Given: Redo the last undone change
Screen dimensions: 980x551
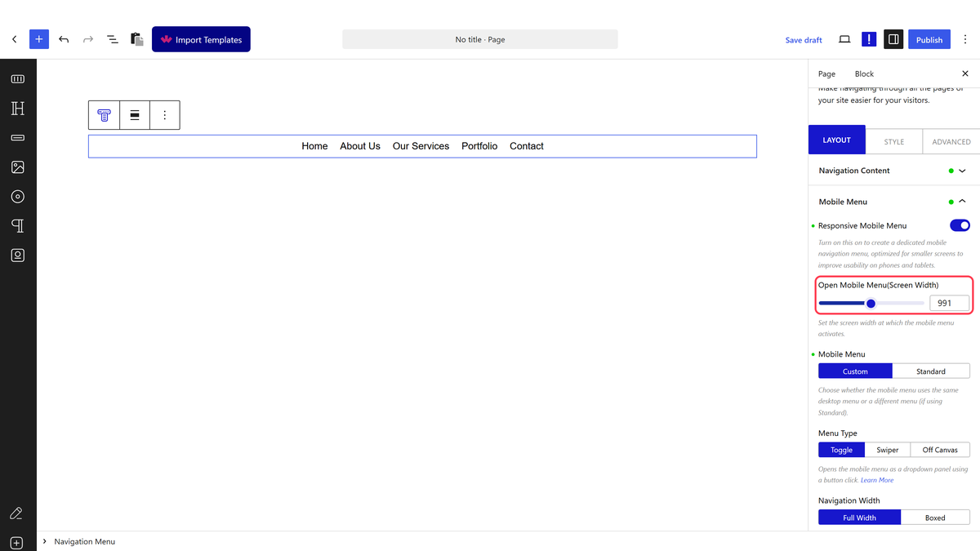Looking at the screenshot, I should pos(88,39).
